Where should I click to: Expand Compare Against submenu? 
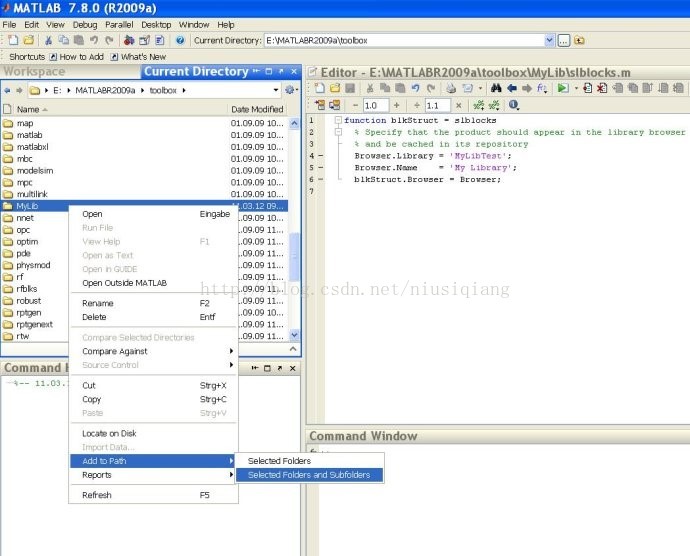[x=154, y=351]
